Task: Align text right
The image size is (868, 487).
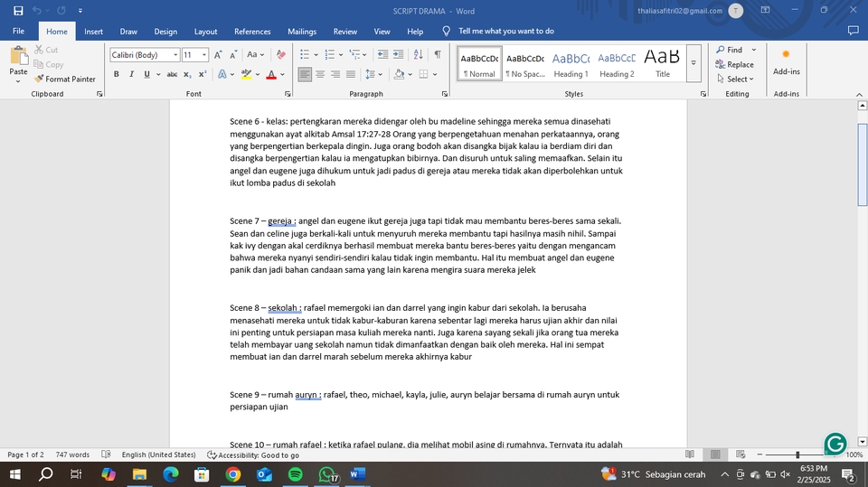Action: 335,74
